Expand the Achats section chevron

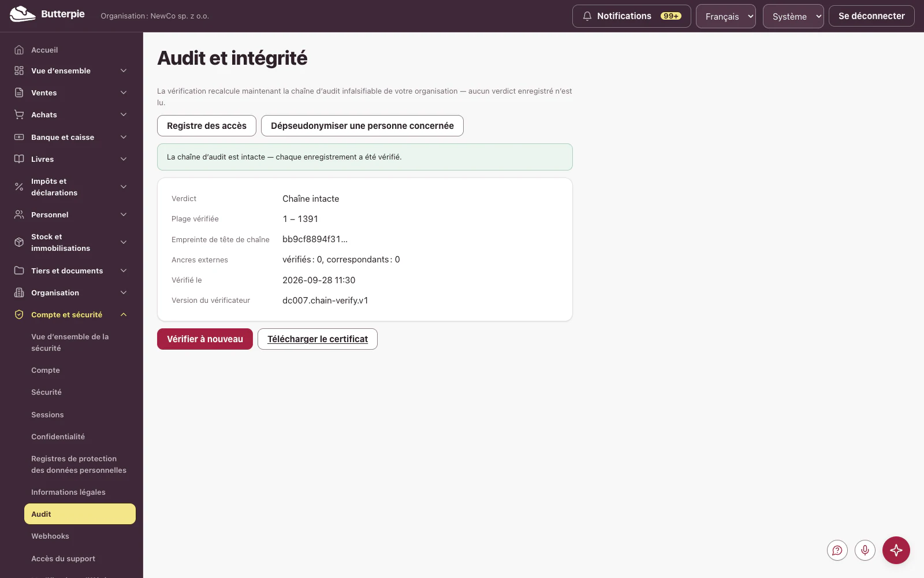pyautogui.click(x=124, y=114)
